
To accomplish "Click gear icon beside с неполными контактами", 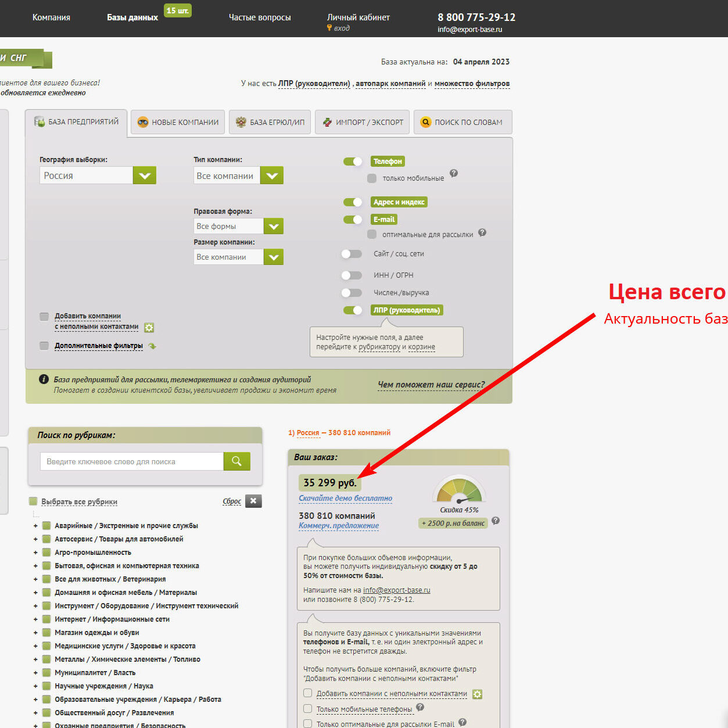I will [149, 328].
